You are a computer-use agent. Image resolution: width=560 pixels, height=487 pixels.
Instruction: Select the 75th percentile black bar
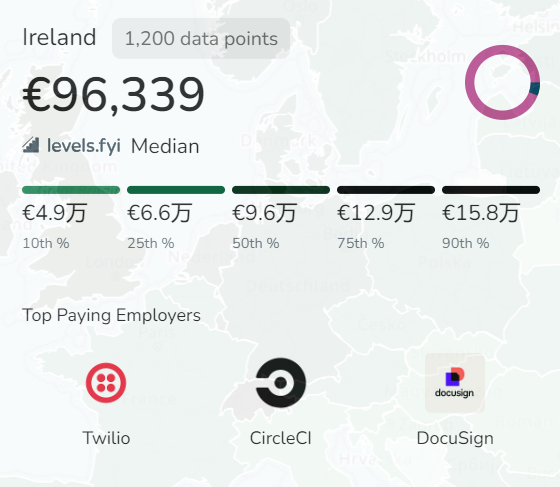point(386,190)
